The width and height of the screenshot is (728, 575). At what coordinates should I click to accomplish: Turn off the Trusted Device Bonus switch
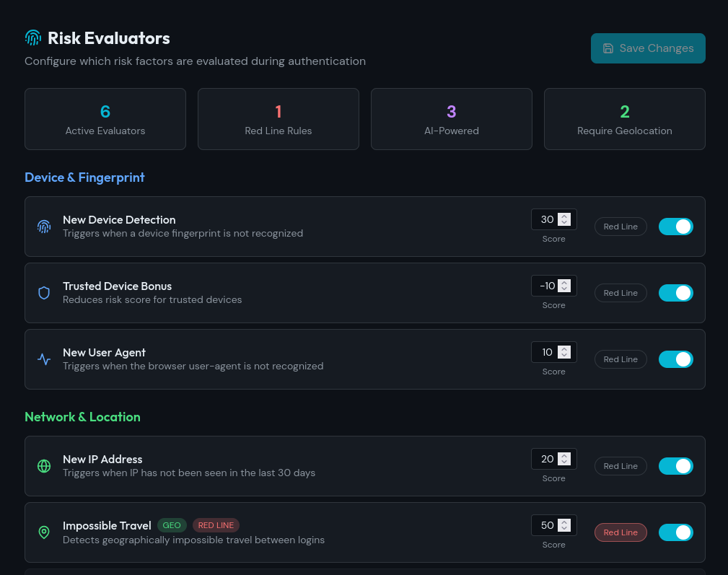click(675, 293)
